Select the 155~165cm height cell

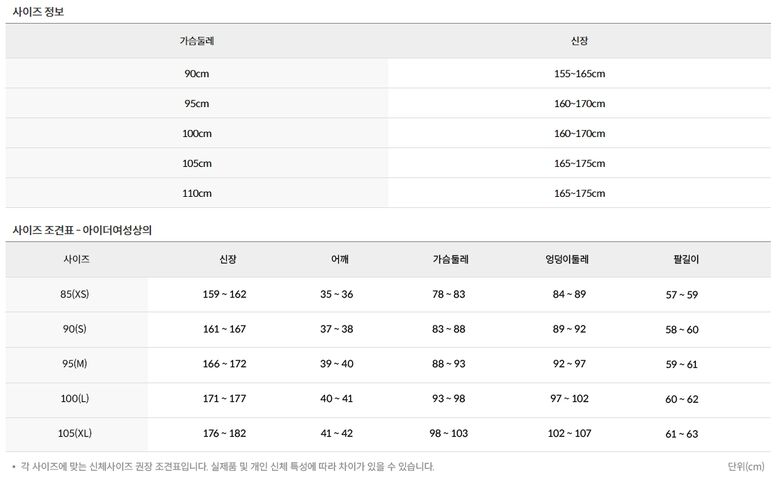click(579, 74)
